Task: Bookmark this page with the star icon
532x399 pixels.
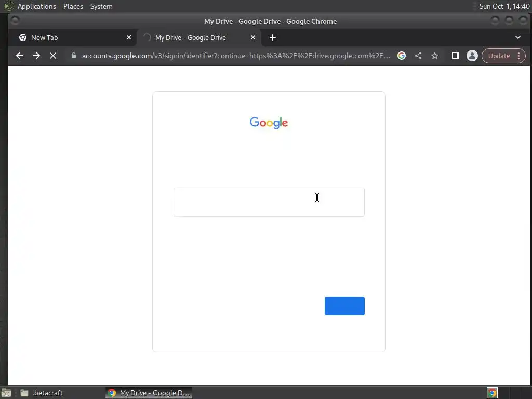Action: pos(435,56)
